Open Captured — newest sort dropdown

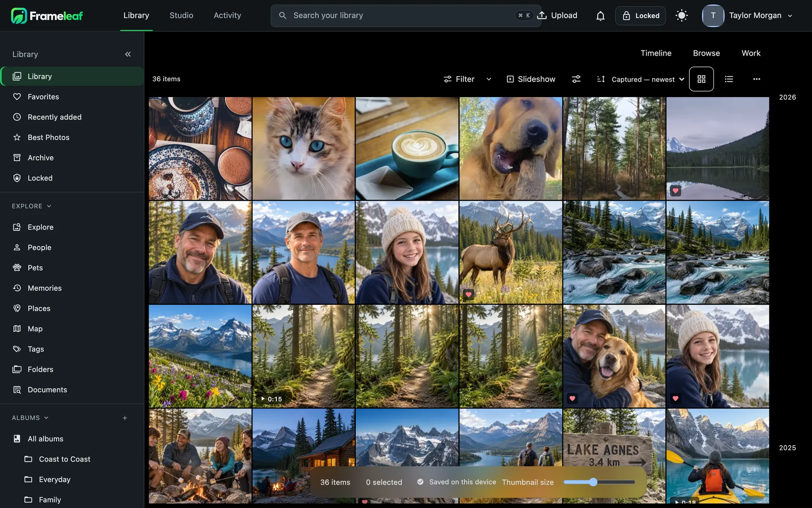pos(641,79)
